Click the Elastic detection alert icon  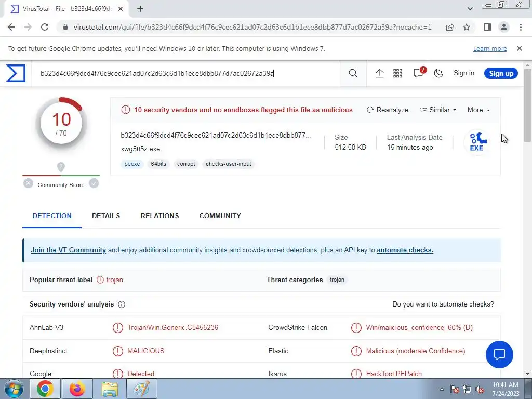(356, 351)
